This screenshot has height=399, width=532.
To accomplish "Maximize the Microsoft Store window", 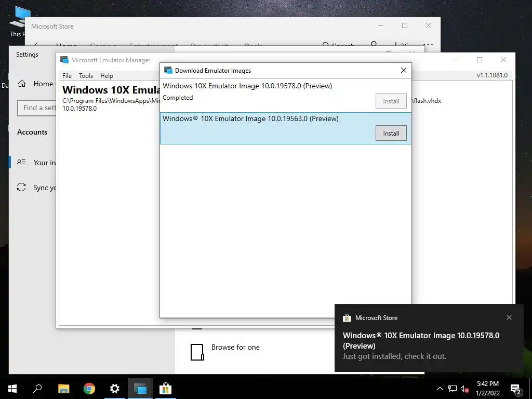I will coord(404,26).
